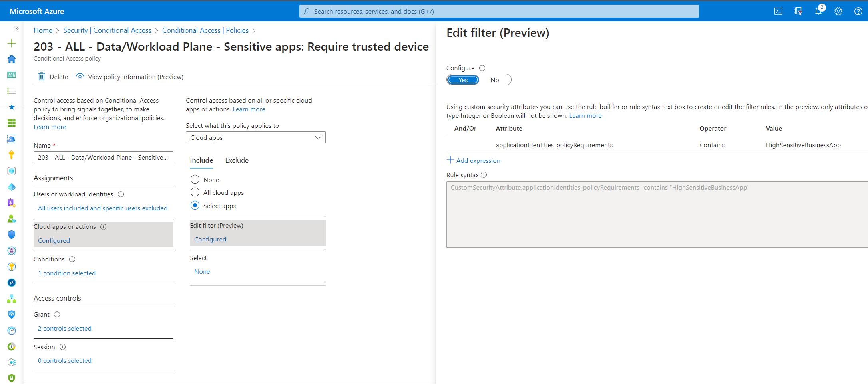The width and height of the screenshot is (868, 384).
Task: Click Create a resource plus icon
Action: click(x=12, y=43)
